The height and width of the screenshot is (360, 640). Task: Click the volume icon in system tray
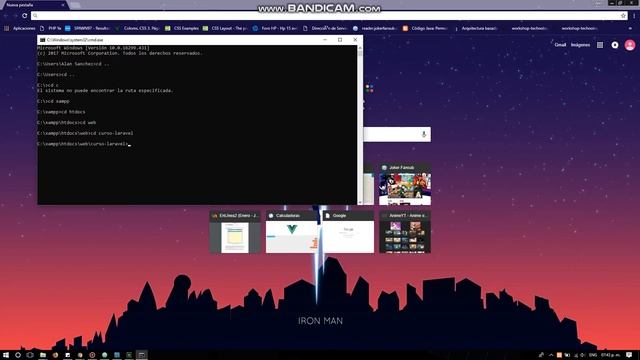point(583,355)
